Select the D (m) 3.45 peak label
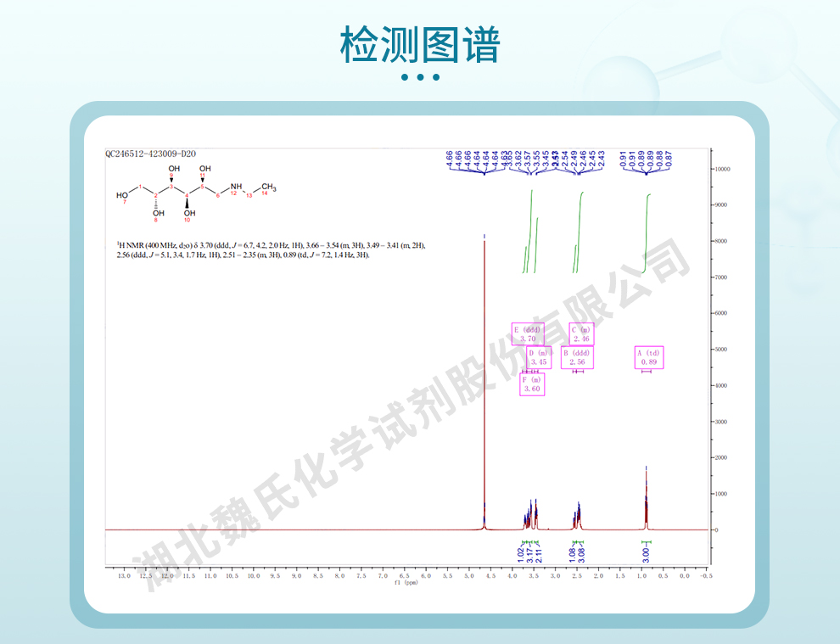This screenshot has height=644, width=840. point(539,357)
